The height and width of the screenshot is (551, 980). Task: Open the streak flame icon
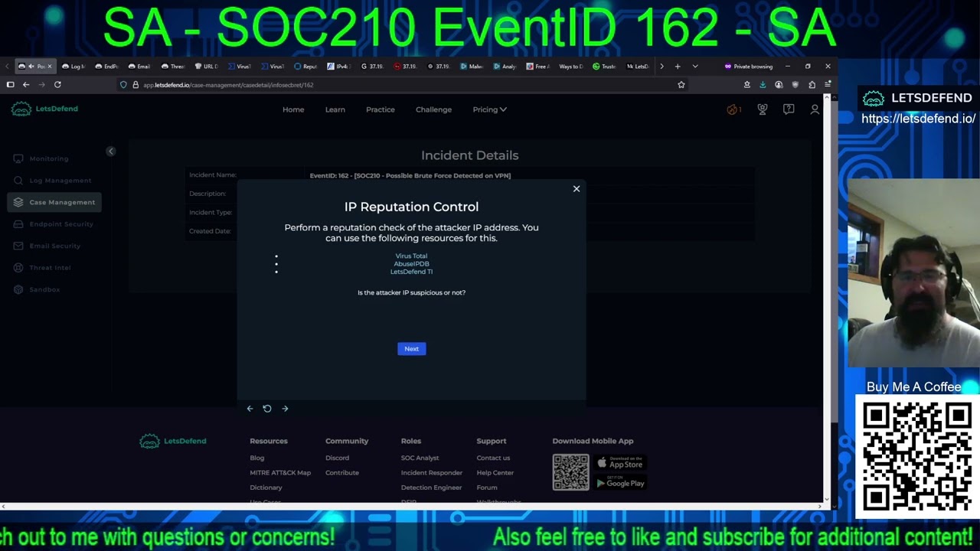pyautogui.click(x=733, y=109)
